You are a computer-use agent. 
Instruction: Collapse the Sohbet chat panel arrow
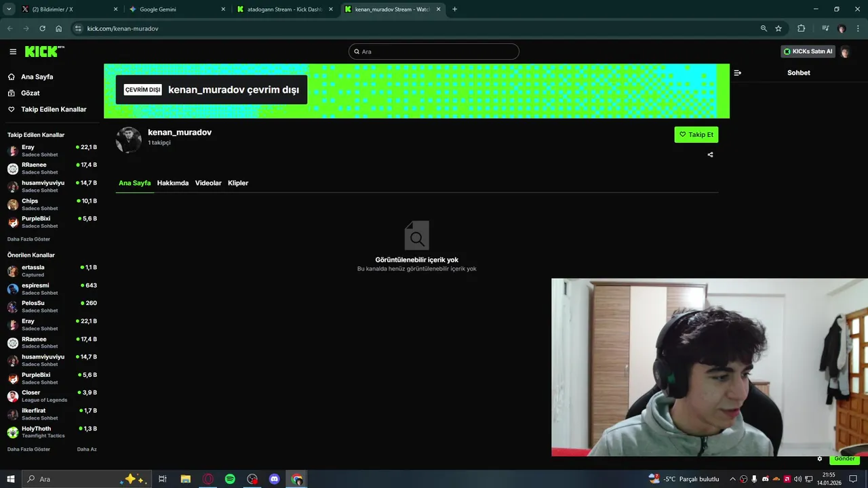738,73
